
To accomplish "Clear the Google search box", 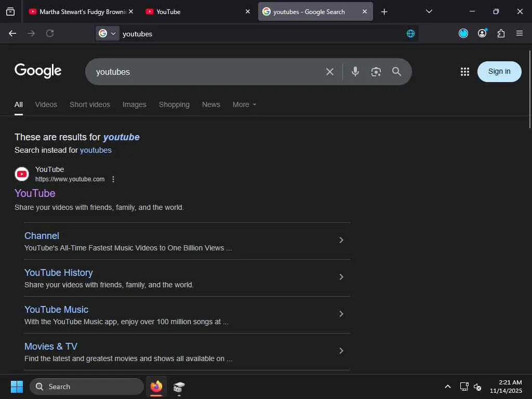I will (330, 72).
